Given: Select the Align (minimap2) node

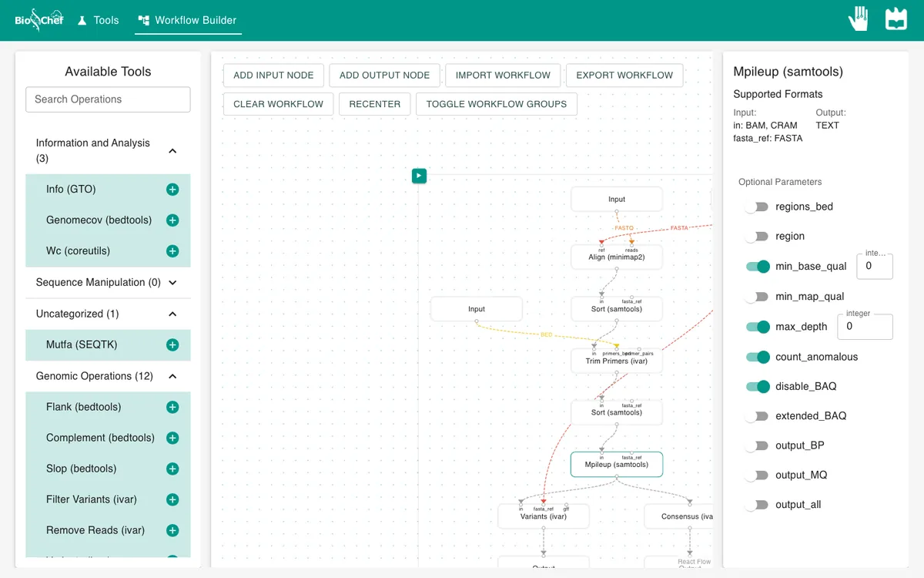Looking at the screenshot, I should click(617, 257).
